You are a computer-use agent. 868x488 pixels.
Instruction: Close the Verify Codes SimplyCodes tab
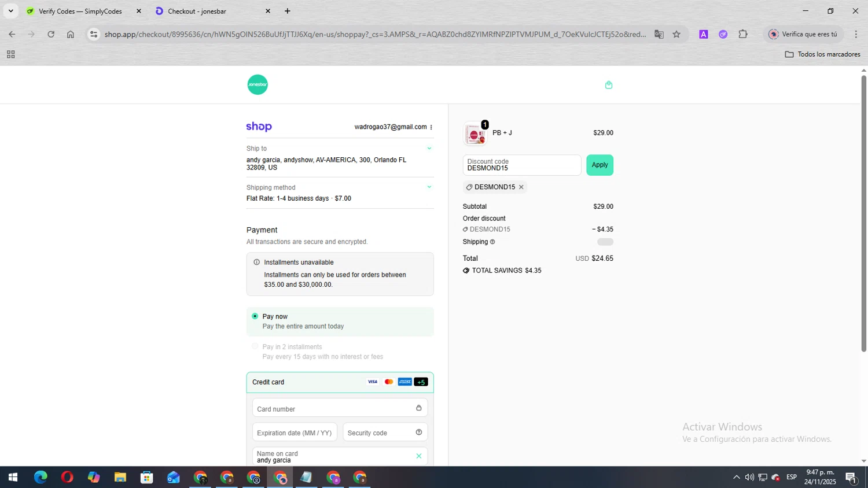[139, 11]
